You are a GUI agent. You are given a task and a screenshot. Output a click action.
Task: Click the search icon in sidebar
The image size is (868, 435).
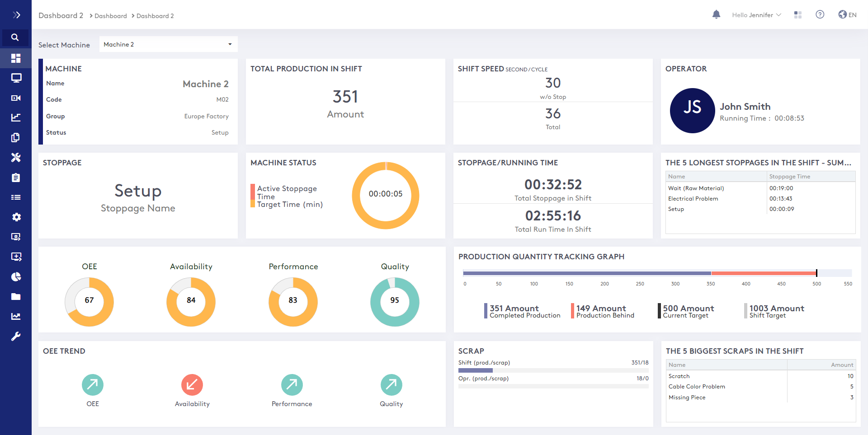coord(15,37)
